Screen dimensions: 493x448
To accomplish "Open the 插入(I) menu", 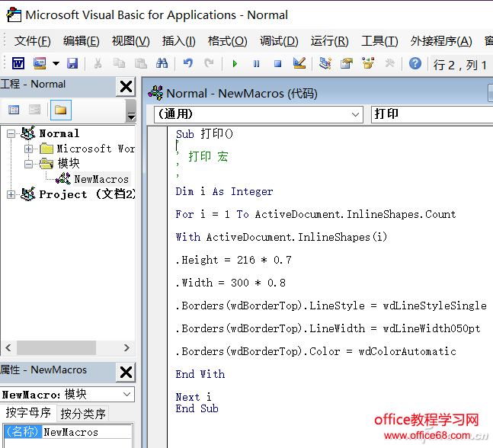I will [179, 41].
